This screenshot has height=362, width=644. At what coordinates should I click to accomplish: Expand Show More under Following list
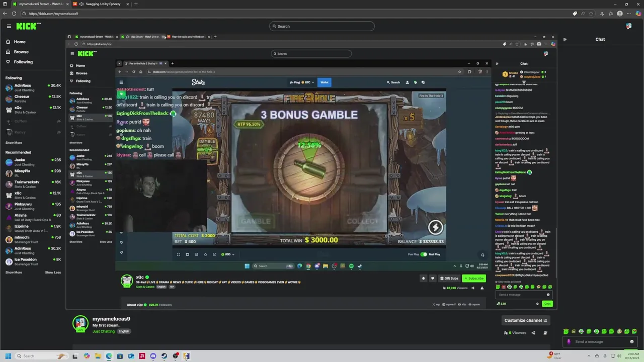(x=14, y=143)
